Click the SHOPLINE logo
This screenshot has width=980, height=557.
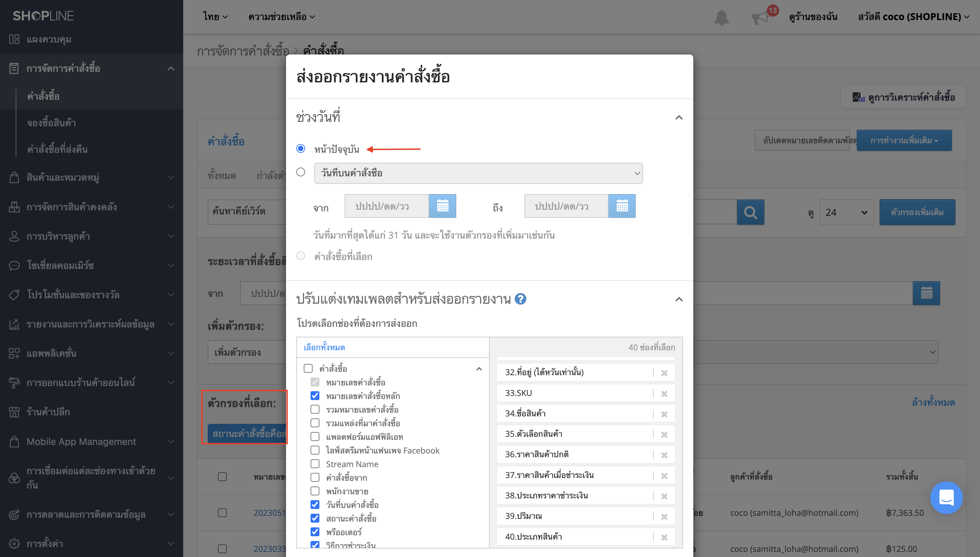43,16
